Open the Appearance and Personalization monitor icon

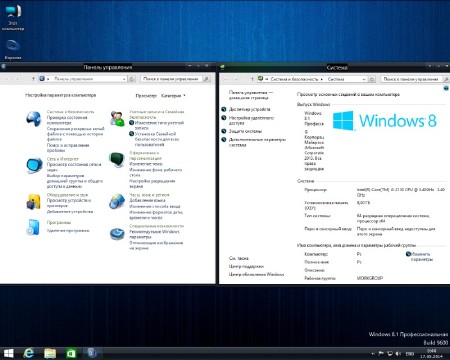tap(117, 160)
